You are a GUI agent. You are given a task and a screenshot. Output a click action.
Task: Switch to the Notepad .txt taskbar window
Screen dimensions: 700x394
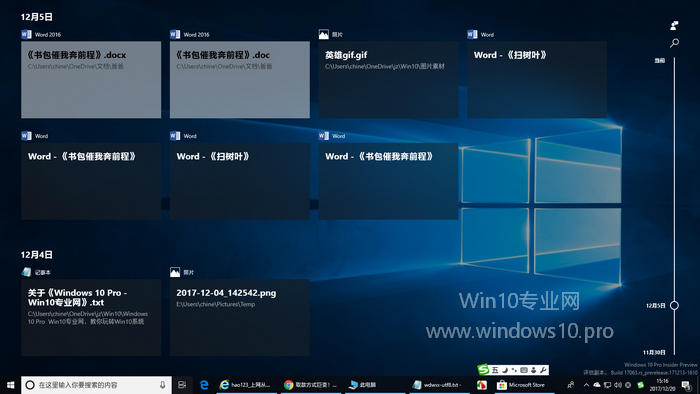pos(439,385)
